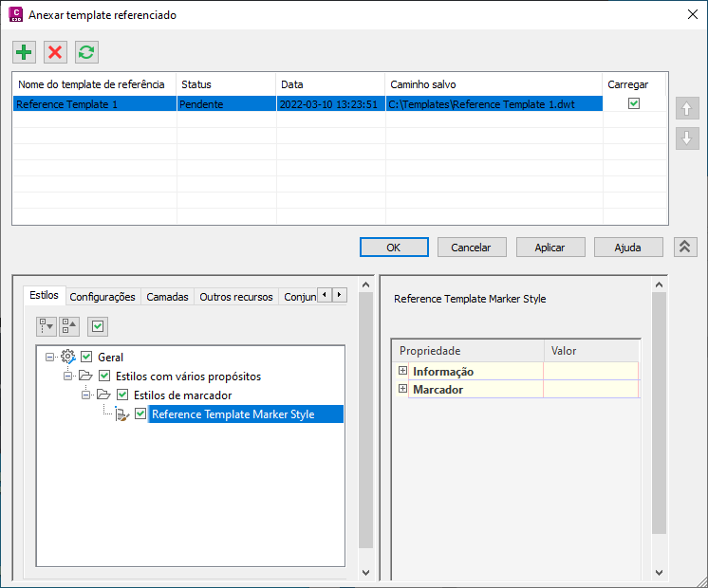
Task: Uncheck the Carregar checkbox for Reference Template 1
Action: point(634,103)
